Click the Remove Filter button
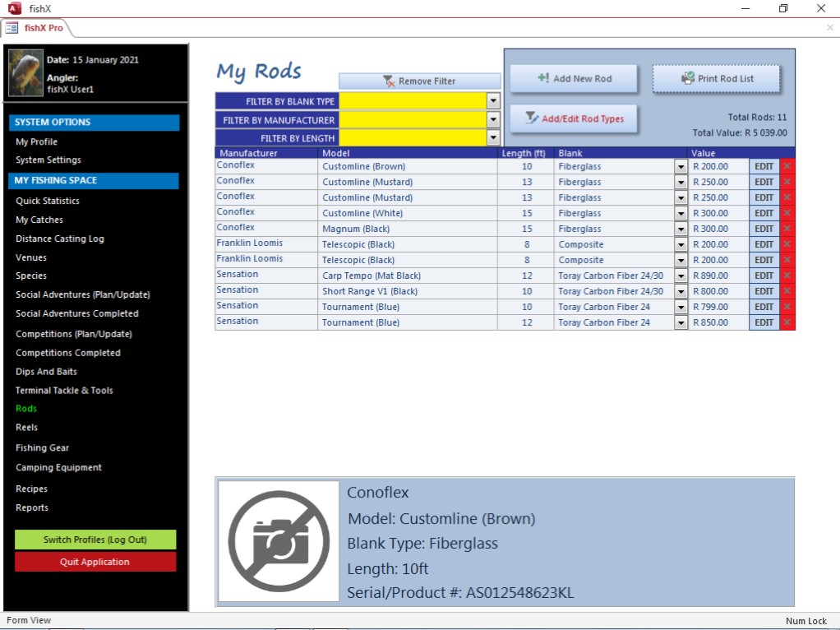The width and height of the screenshot is (840, 630). tap(419, 81)
